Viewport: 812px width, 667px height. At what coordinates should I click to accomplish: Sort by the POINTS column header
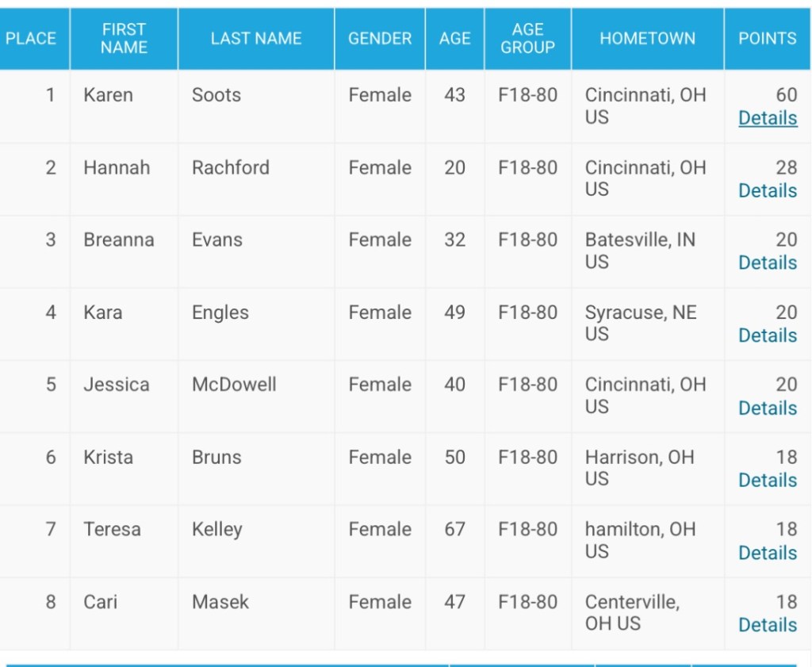767,38
